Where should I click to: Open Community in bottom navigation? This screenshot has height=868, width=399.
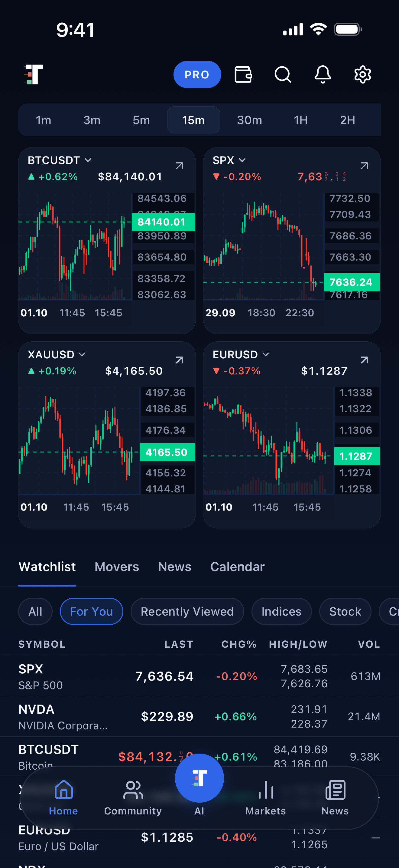tap(133, 797)
